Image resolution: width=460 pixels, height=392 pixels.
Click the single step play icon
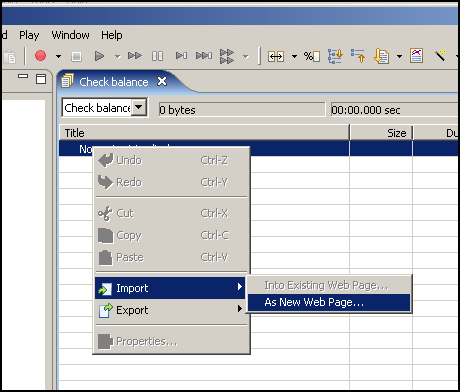[x=181, y=56]
